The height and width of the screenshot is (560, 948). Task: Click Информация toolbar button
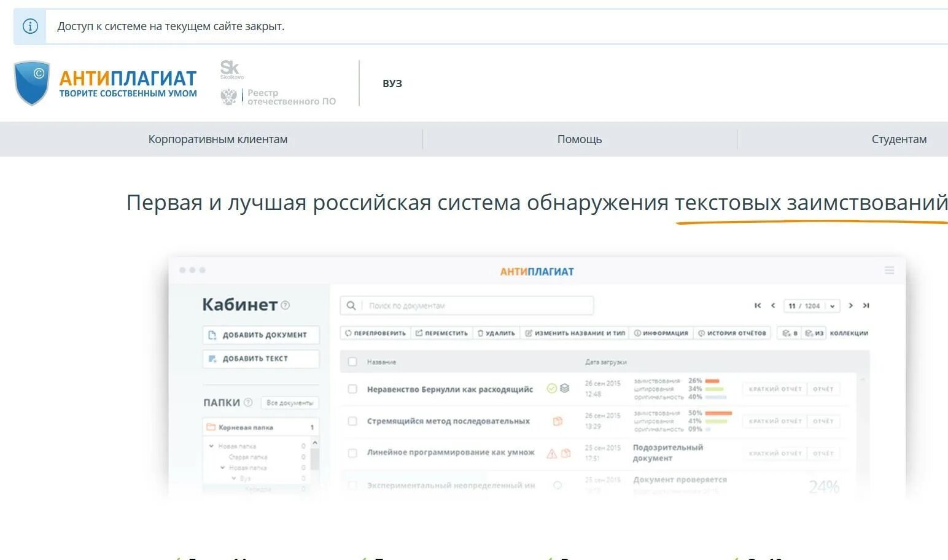(x=661, y=333)
